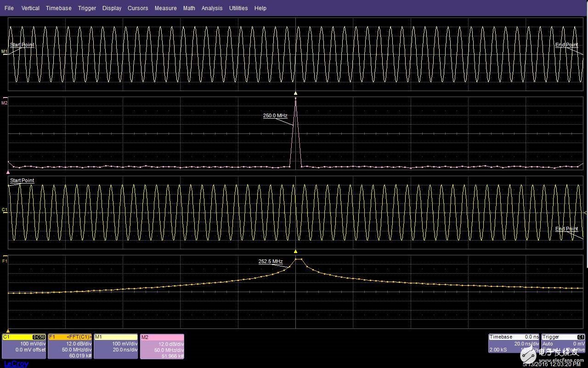Open the Math menu
This screenshot has width=588, height=368.
pyautogui.click(x=189, y=8)
